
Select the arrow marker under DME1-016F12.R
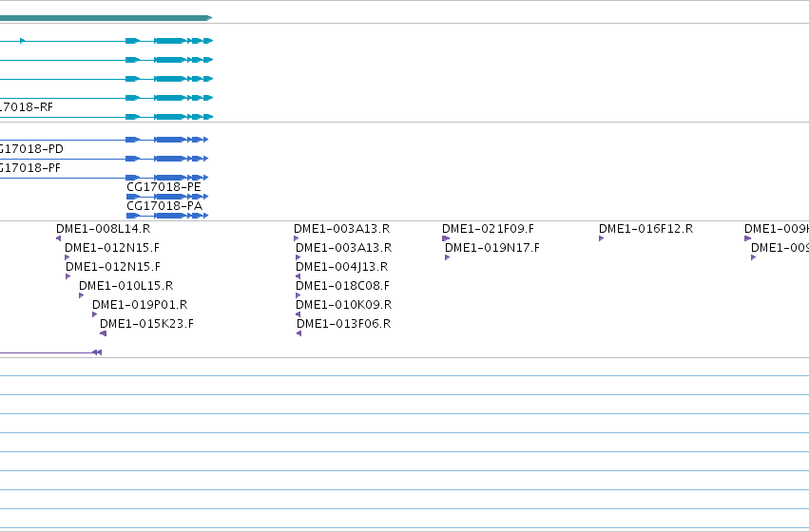point(601,238)
